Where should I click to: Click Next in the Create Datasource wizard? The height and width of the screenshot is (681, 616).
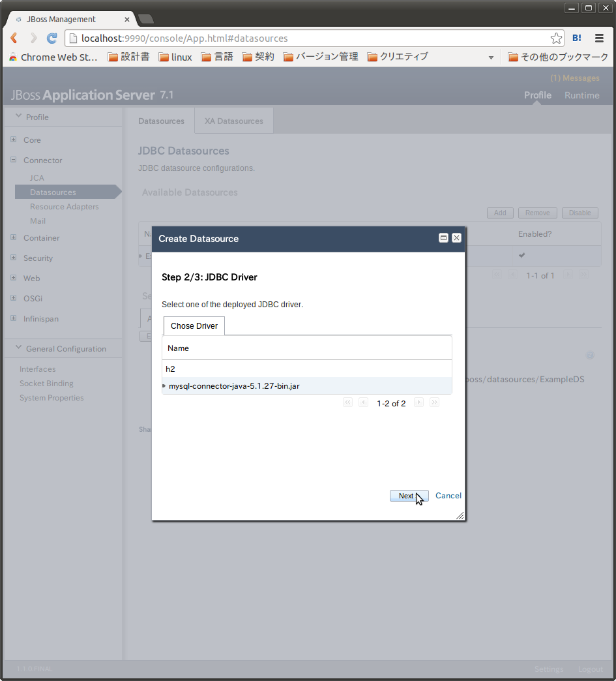click(409, 496)
